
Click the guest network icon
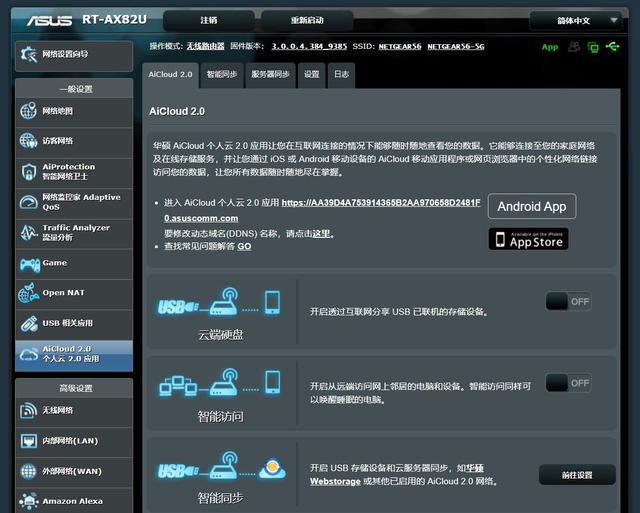(x=29, y=140)
